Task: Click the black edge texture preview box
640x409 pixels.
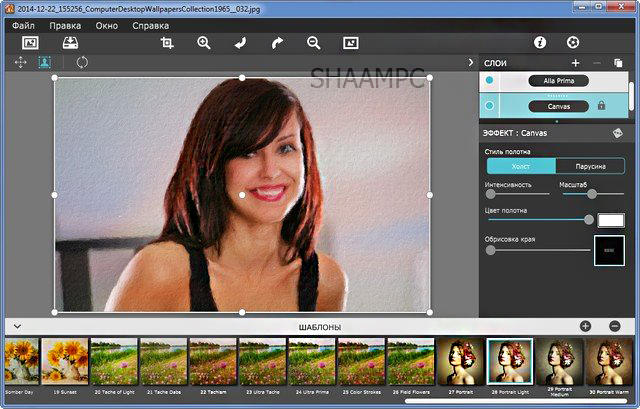Action: pyautogui.click(x=609, y=251)
